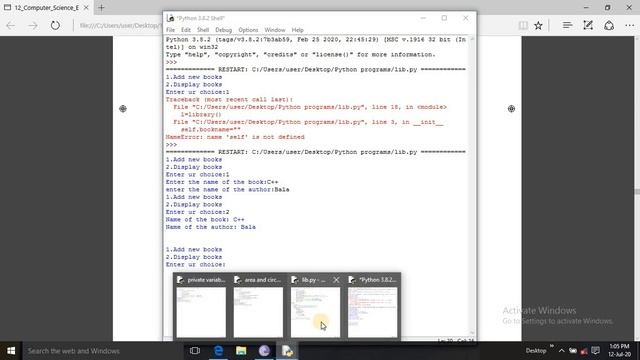Open a new tab in Edge
This screenshot has height=360, width=640.
[101, 7]
